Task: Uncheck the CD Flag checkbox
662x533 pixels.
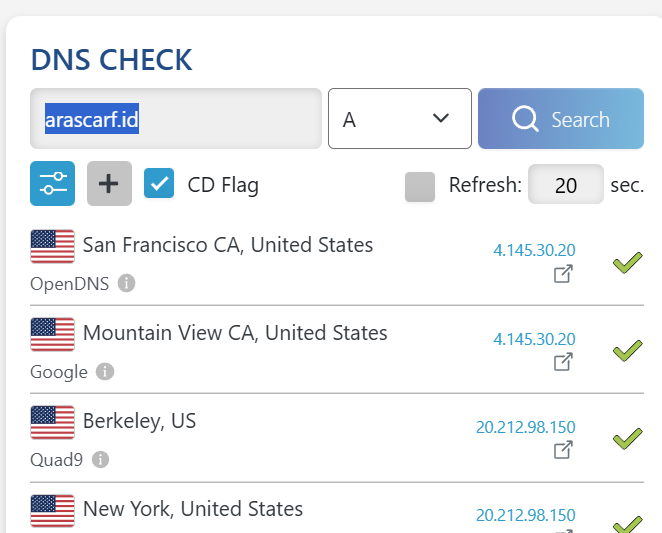Action: click(x=160, y=184)
